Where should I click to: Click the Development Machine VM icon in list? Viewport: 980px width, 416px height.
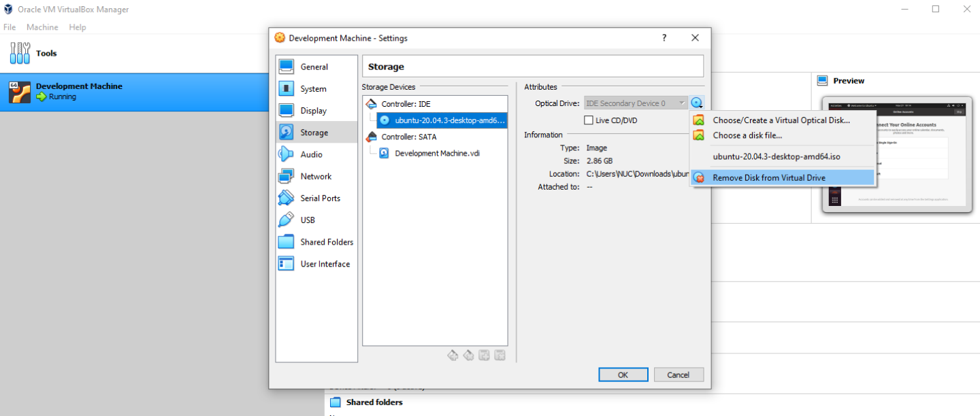(x=20, y=92)
